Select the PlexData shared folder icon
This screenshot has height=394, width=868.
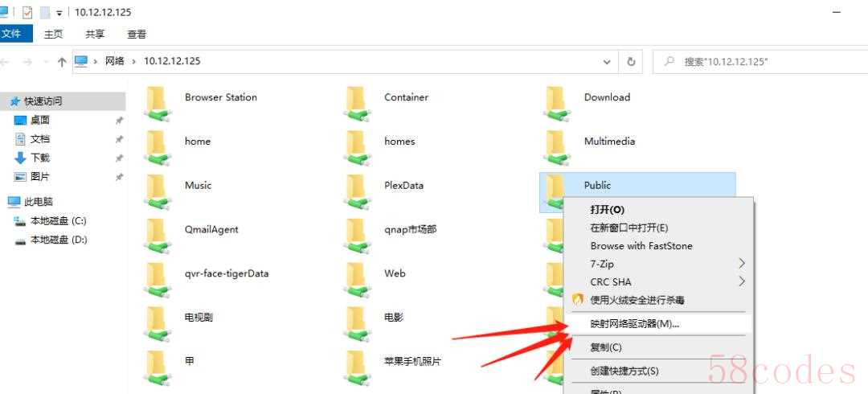pos(357,192)
